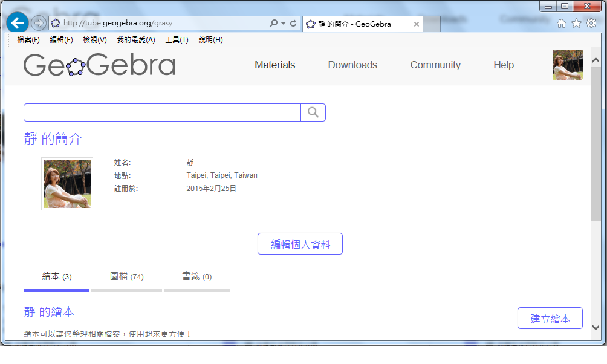Click the scrollbar down arrow
The width and height of the screenshot is (607, 364).
pos(596,327)
